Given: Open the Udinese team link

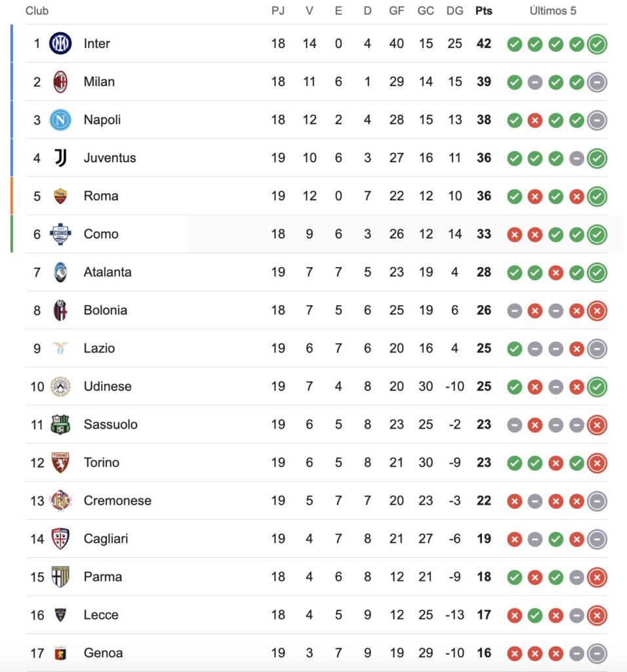Looking at the screenshot, I should [108, 386].
